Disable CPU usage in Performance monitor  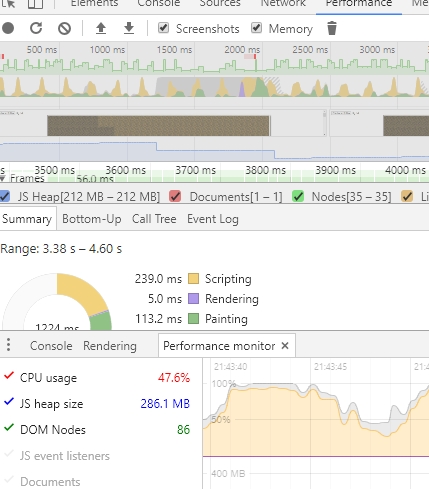click(x=9, y=376)
